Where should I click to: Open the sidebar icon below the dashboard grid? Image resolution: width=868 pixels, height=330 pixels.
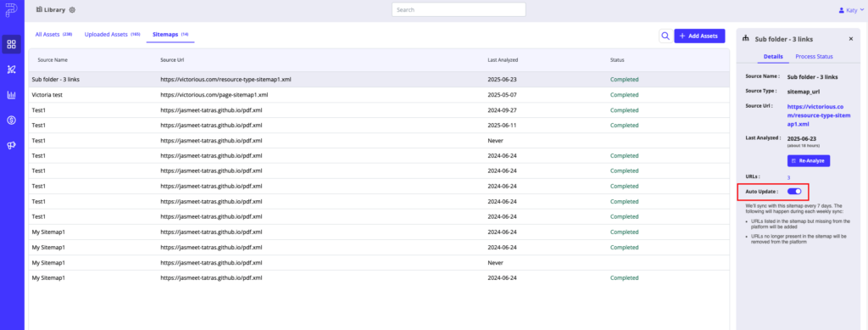12,70
